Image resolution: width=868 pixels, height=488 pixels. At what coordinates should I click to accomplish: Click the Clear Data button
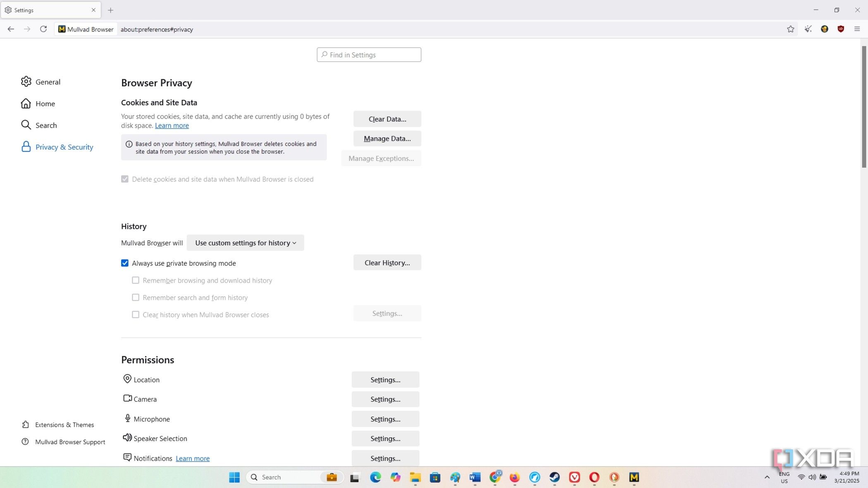[387, 119]
